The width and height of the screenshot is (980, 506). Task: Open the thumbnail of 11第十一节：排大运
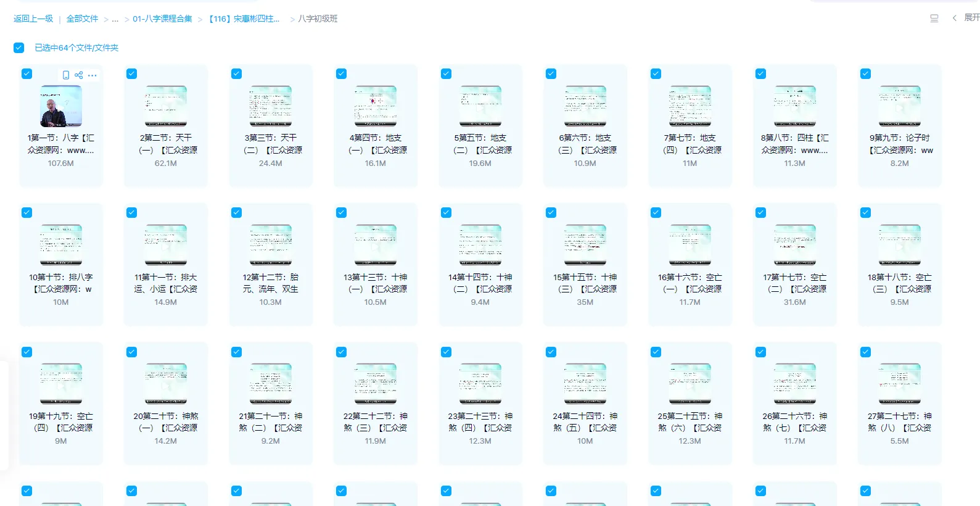tap(166, 245)
